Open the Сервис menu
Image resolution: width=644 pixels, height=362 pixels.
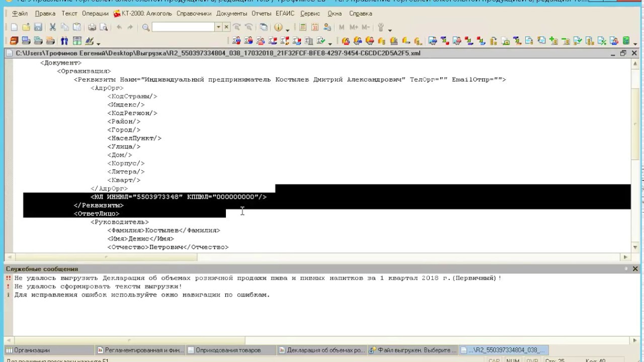tap(310, 14)
